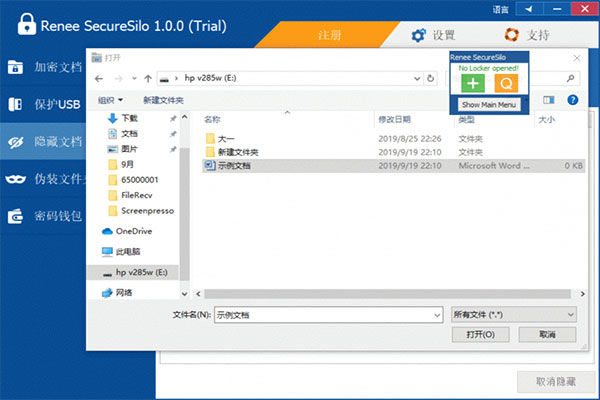Screen dimensions: 600x400
Task: Select the 示例文档 Word file
Action: [235, 165]
